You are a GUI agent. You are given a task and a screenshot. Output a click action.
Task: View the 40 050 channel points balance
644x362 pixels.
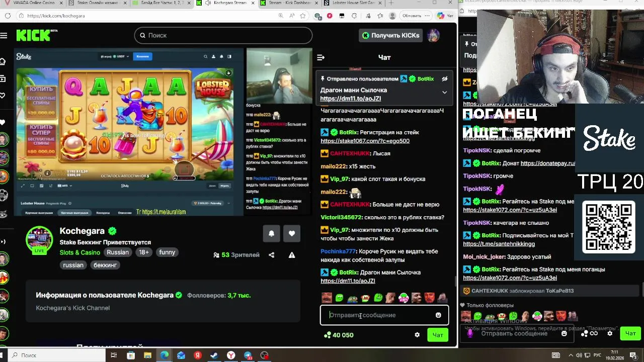coord(339,335)
